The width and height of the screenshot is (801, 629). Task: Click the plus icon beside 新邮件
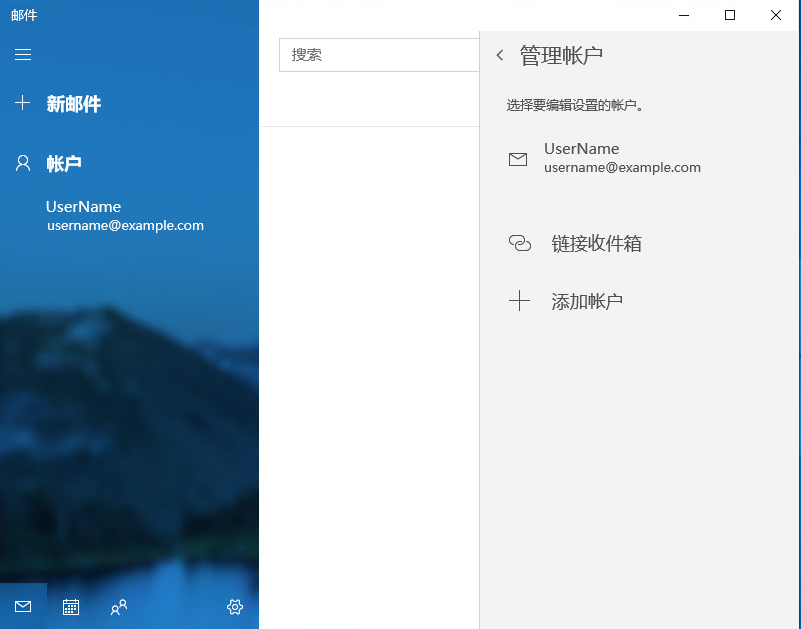coord(23,103)
